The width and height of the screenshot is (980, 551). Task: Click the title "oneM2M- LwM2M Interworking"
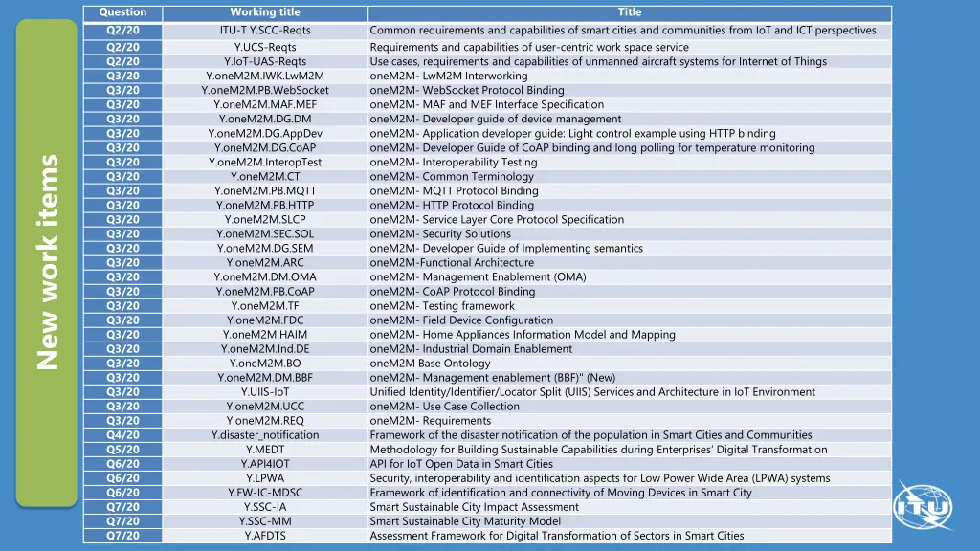pyautogui.click(x=449, y=77)
